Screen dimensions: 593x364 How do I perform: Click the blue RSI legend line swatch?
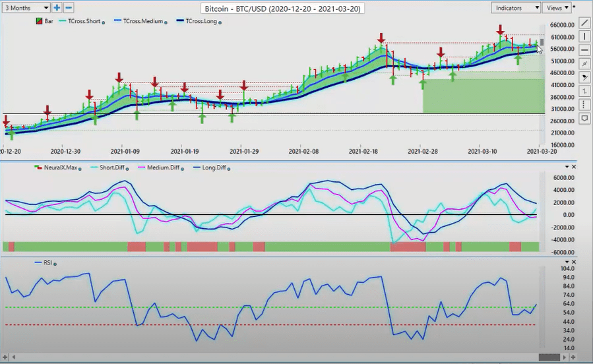tap(38, 262)
